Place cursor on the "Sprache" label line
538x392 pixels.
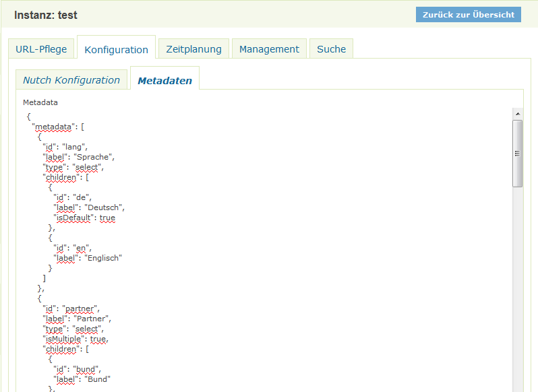(78, 157)
